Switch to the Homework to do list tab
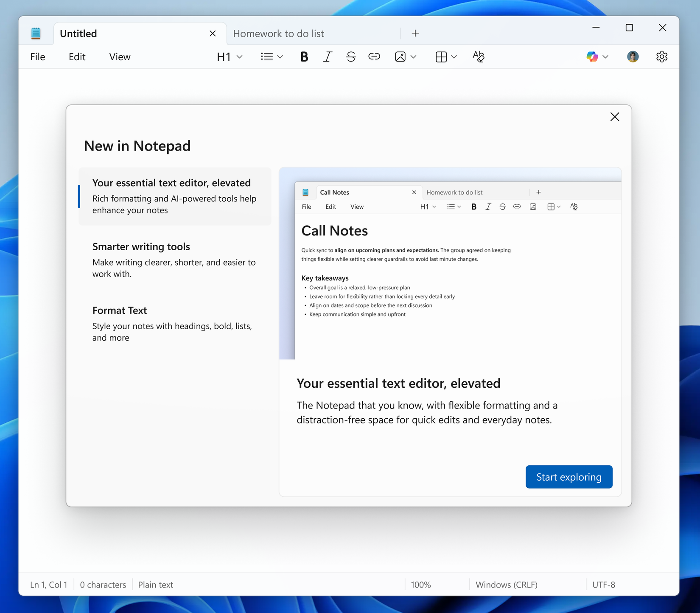 click(x=280, y=33)
